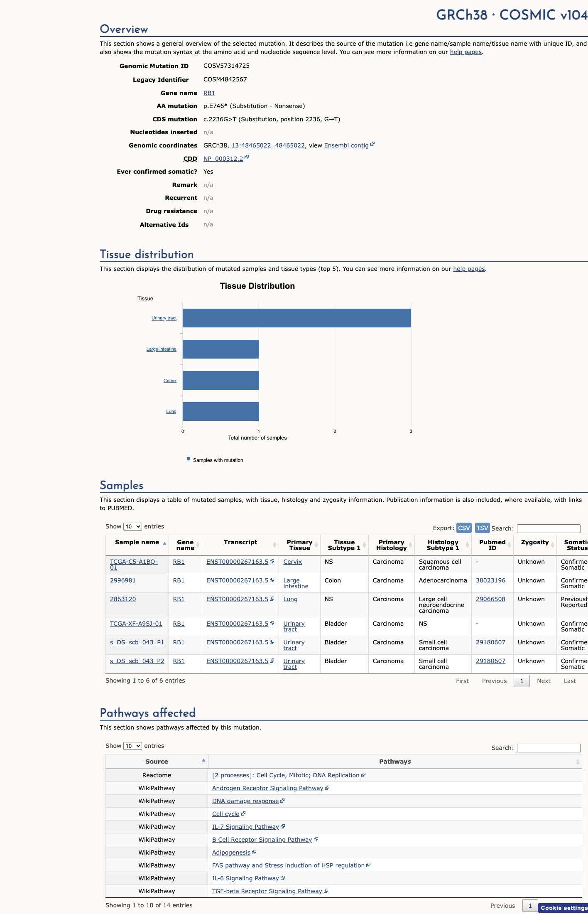The width and height of the screenshot is (588, 914).
Task: Sort pathways table by Source column
Action: [x=157, y=762]
